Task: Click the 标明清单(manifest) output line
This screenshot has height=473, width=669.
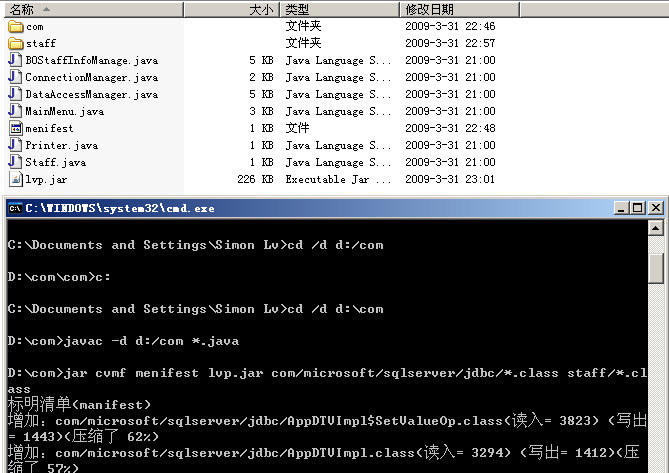Action: [79, 404]
